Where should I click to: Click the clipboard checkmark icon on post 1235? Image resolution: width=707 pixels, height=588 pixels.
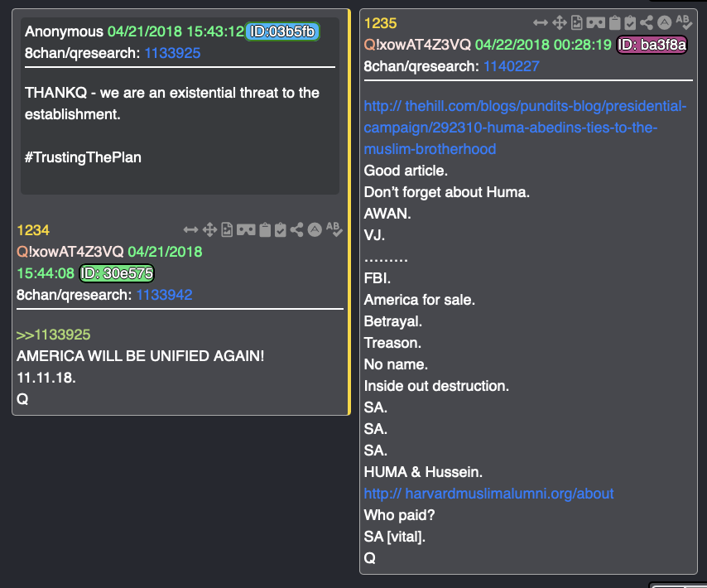[630, 22]
